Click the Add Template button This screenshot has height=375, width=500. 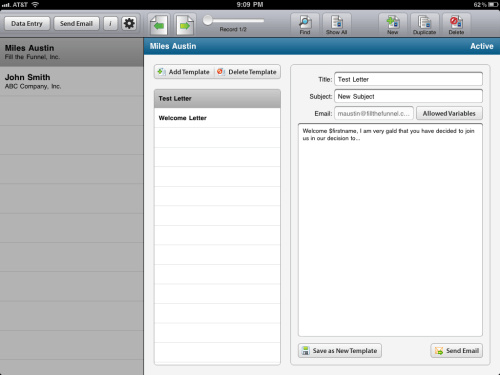[x=184, y=72]
